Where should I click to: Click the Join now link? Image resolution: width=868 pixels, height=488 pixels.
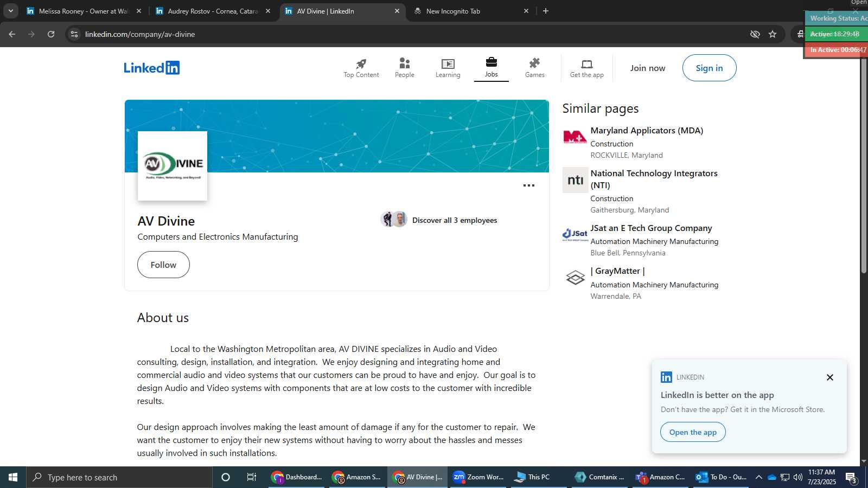648,68
